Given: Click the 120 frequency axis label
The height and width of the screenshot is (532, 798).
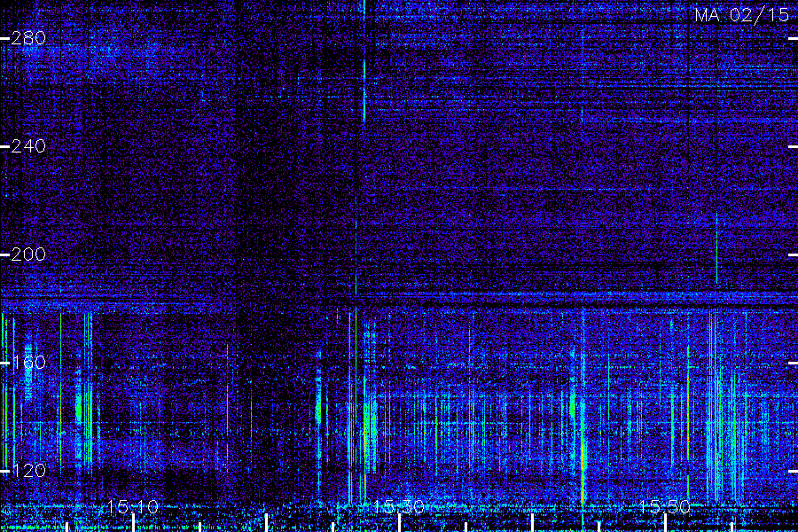Looking at the screenshot, I should [x=28, y=471].
